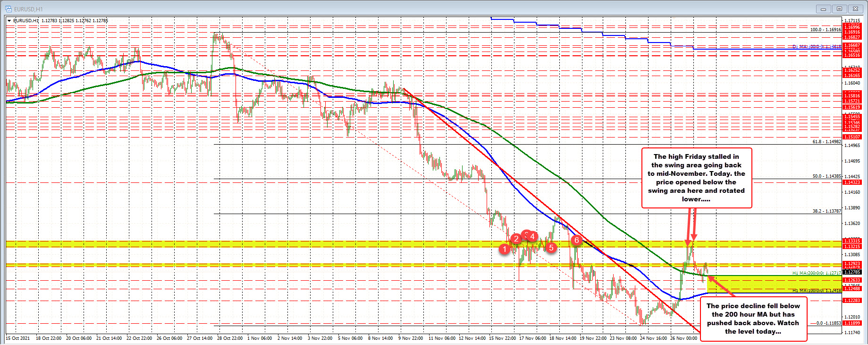Click the red price tag 1.16827
868x345 pixels.
click(x=852, y=37)
